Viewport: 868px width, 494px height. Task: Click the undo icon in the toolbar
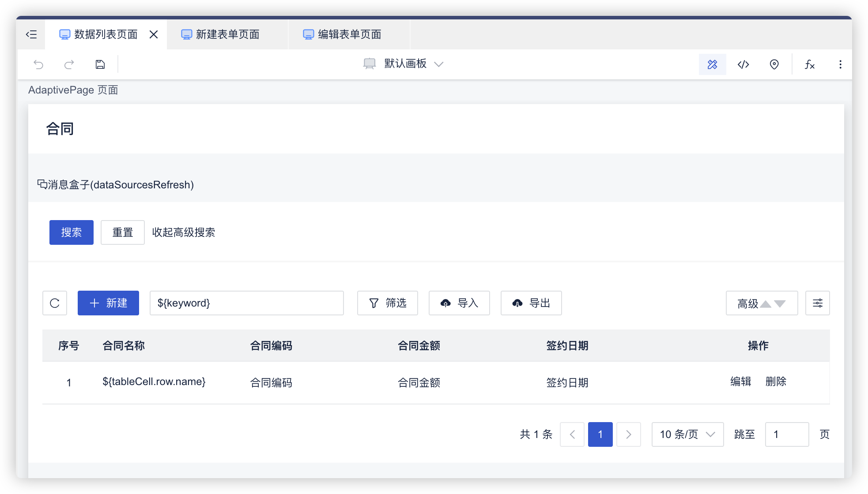click(39, 64)
